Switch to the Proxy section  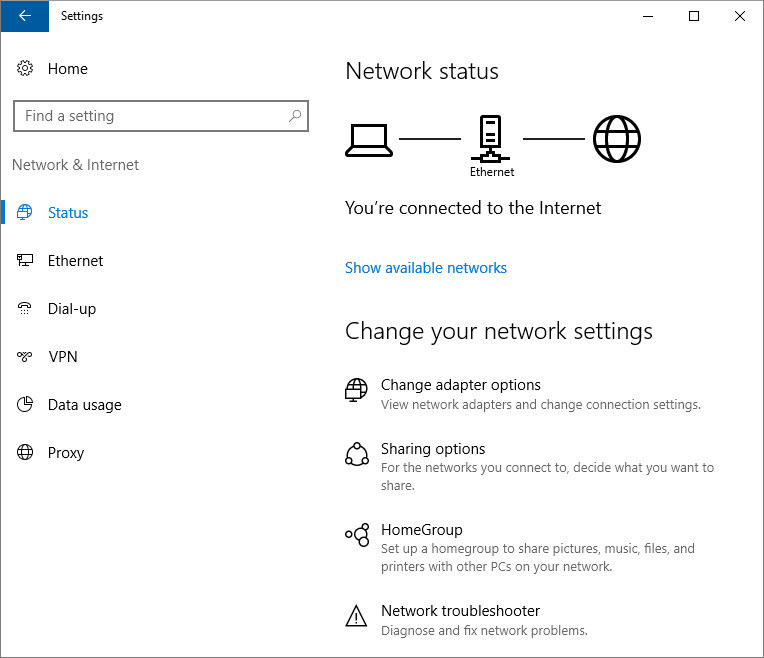pyautogui.click(x=66, y=453)
